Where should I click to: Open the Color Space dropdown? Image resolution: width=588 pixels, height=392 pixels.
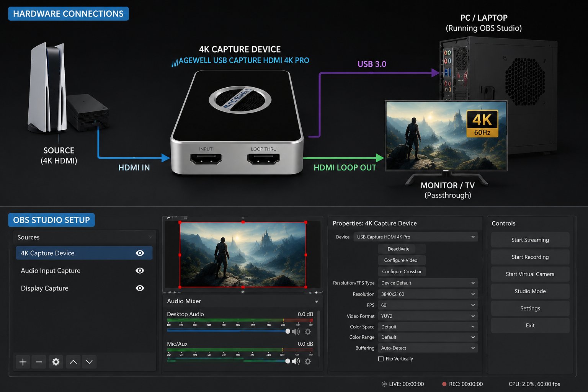click(428, 327)
